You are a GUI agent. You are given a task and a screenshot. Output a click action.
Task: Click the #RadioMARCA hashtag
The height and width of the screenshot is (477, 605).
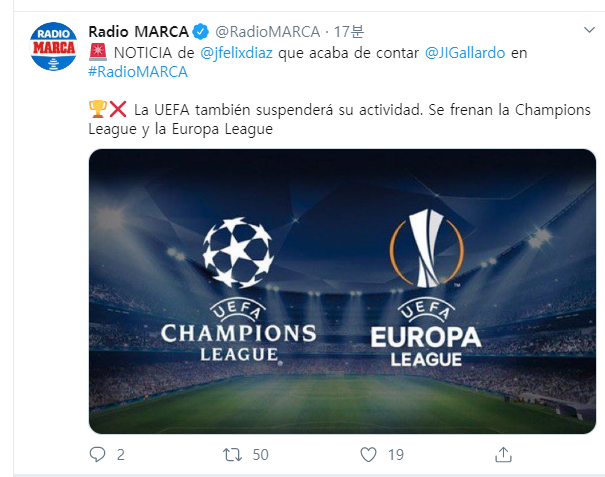click(137, 71)
